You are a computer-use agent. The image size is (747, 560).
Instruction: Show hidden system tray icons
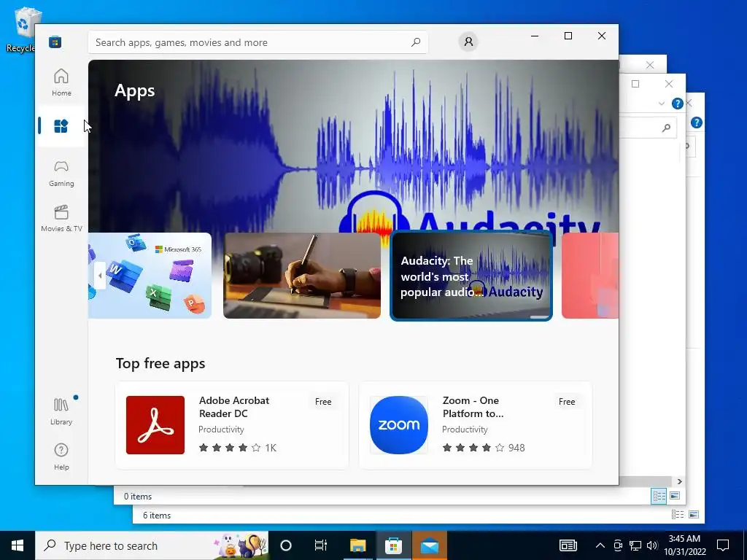click(600, 545)
